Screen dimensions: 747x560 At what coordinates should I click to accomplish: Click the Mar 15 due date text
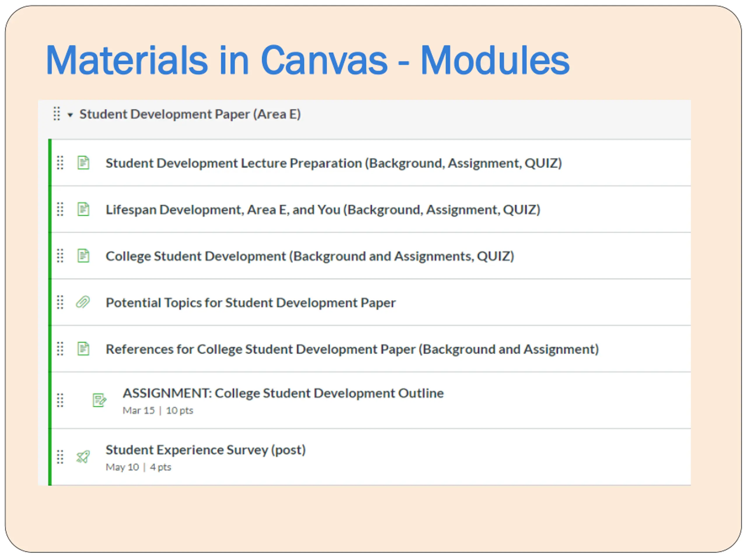point(139,410)
